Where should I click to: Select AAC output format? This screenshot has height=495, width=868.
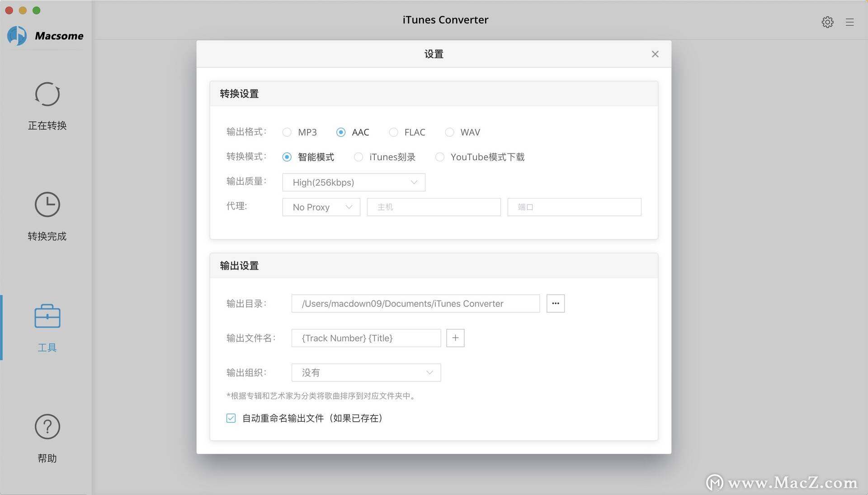pos(341,132)
